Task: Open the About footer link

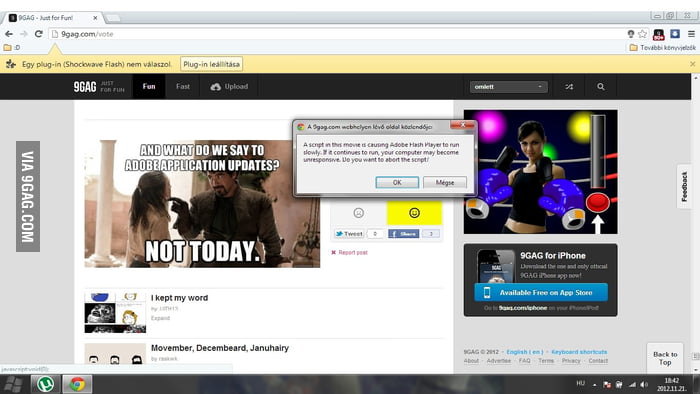Action: pos(471,361)
